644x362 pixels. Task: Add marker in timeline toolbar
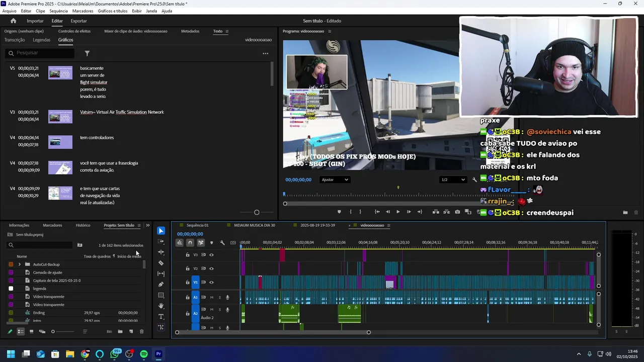tap(211, 243)
